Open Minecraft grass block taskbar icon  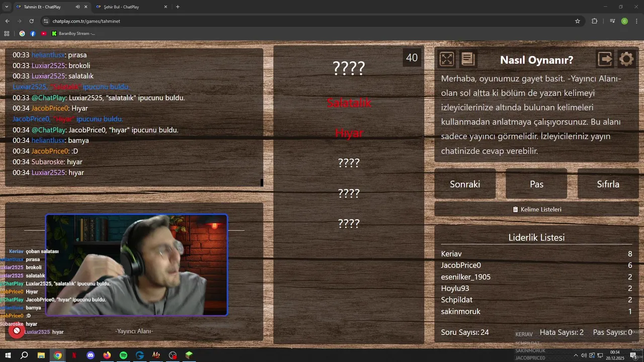coord(189,355)
